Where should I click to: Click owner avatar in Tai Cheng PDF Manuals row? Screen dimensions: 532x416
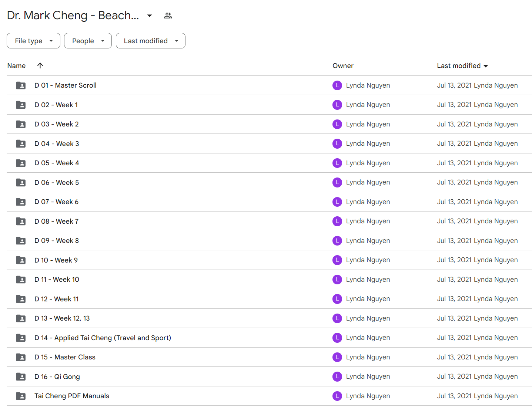click(337, 396)
